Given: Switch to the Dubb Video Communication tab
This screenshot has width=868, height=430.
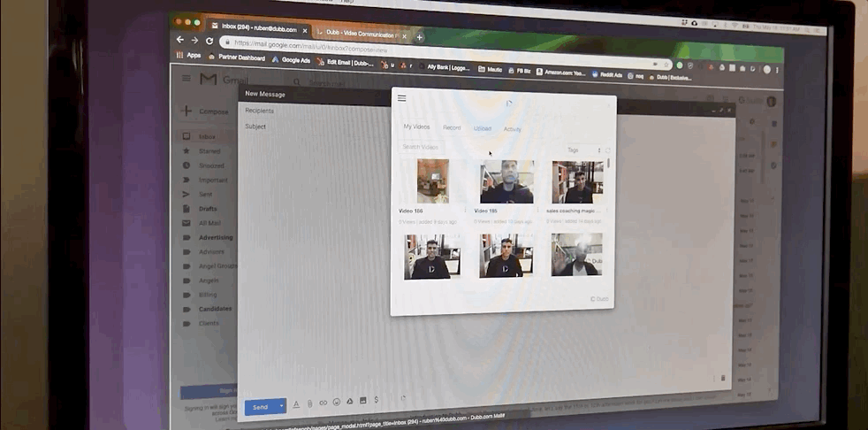Looking at the screenshot, I should click(361, 34).
